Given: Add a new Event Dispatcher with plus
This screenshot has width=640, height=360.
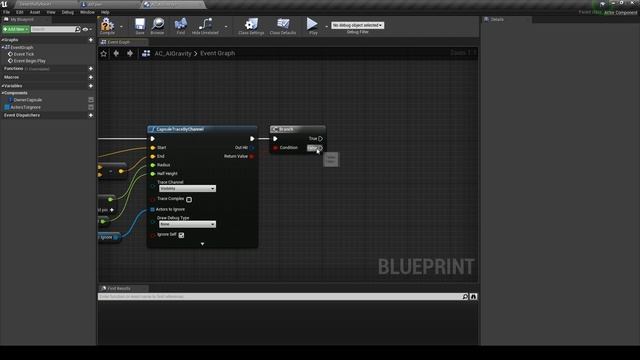Looking at the screenshot, I should coord(91,115).
